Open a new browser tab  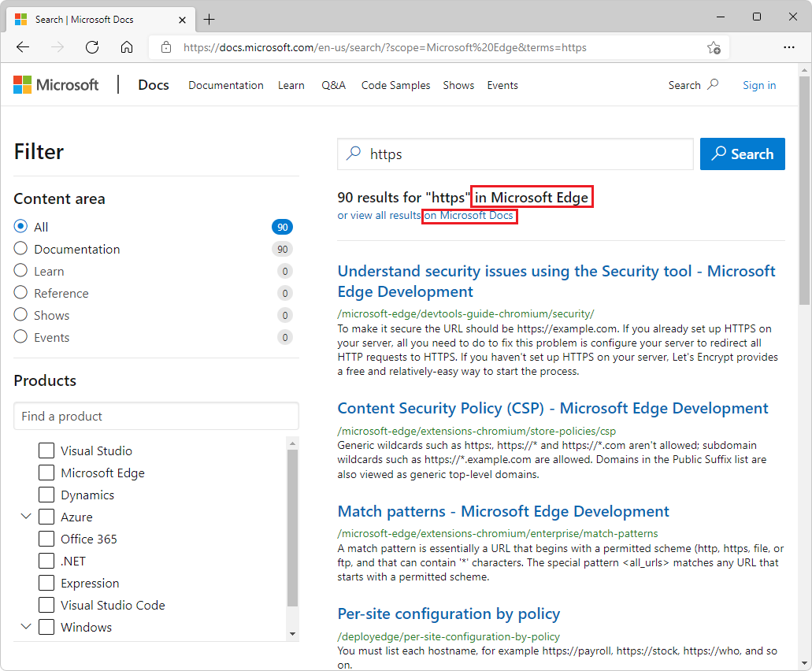pos(209,19)
